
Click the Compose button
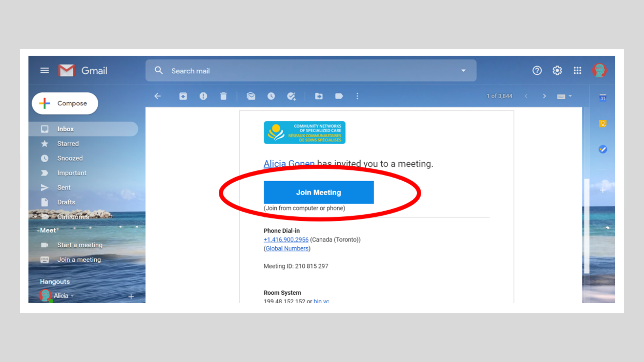pyautogui.click(x=65, y=103)
